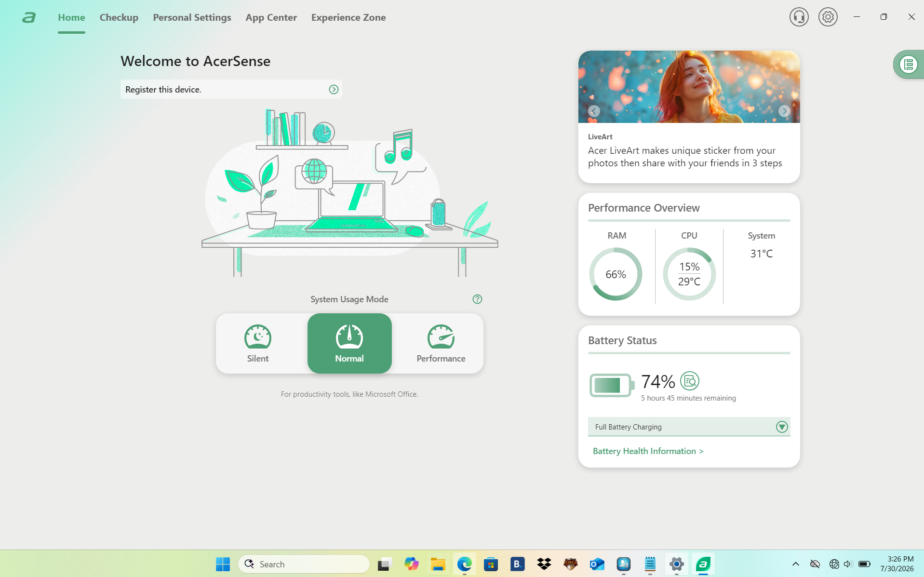Image resolution: width=924 pixels, height=577 pixels.
Task: Show hidden system tray icons
Action: 795,564
